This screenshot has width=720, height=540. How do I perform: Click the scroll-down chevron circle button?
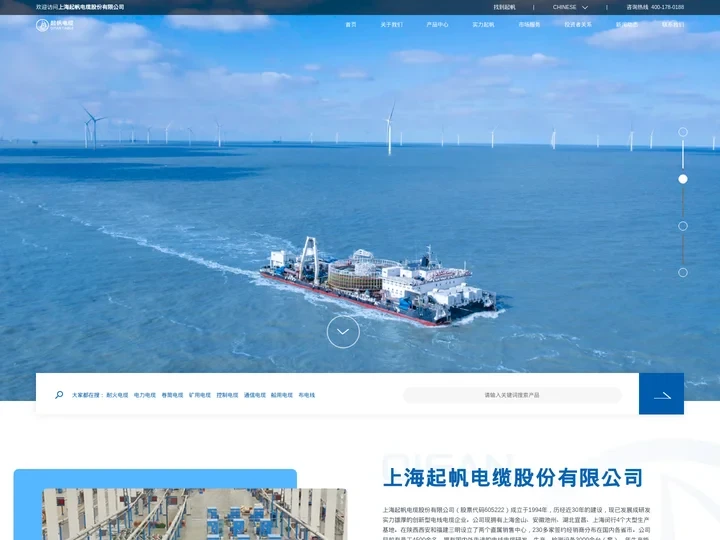click(343, 332)
